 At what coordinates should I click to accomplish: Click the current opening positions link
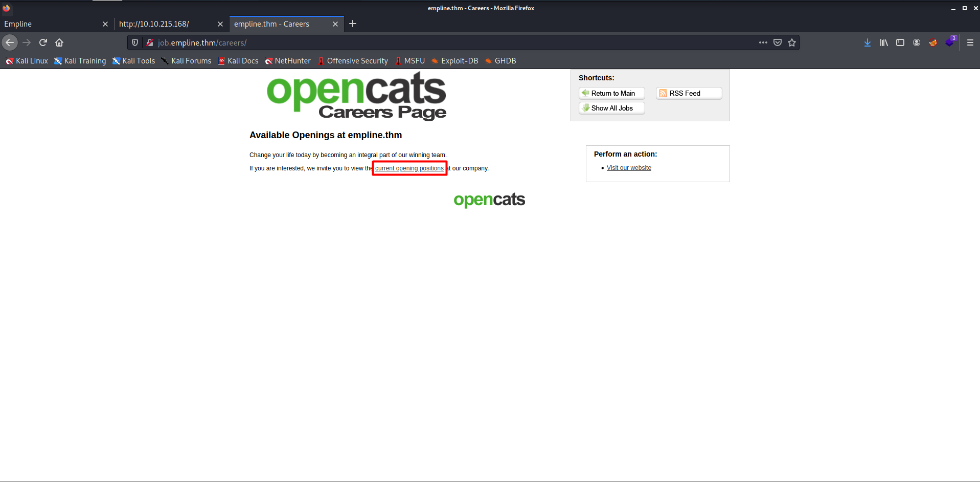pyautogui.click(x=409, y=168)
